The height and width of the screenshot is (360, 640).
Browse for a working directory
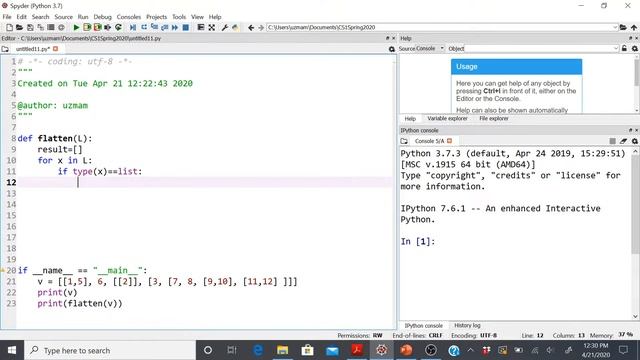623,27
